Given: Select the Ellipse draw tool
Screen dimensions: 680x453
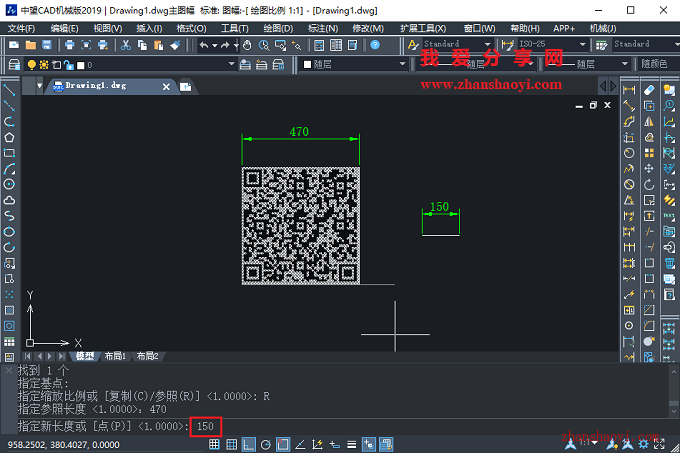Looking at the screenshot, I should [x=9, y=231].
